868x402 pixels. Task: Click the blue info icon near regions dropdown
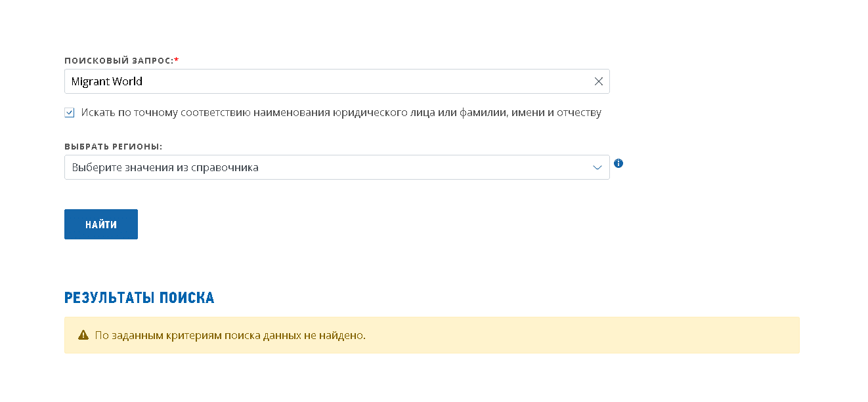tap(618, 163)
